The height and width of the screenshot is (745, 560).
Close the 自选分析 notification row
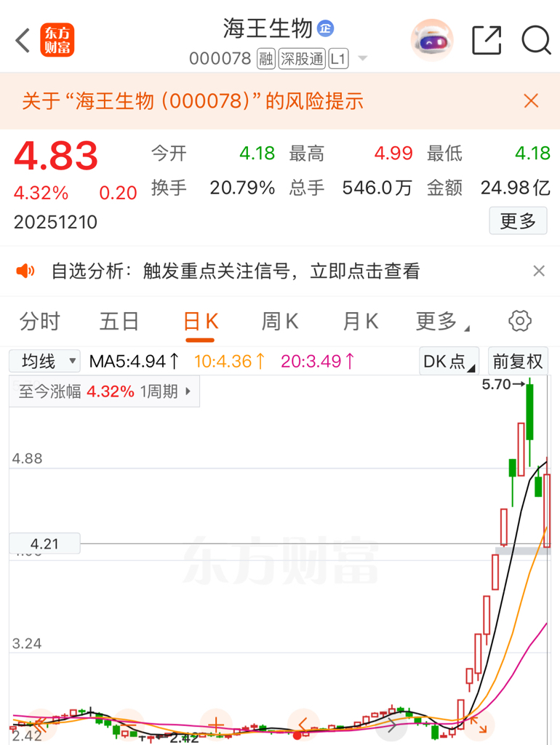[x=539, y=271]
